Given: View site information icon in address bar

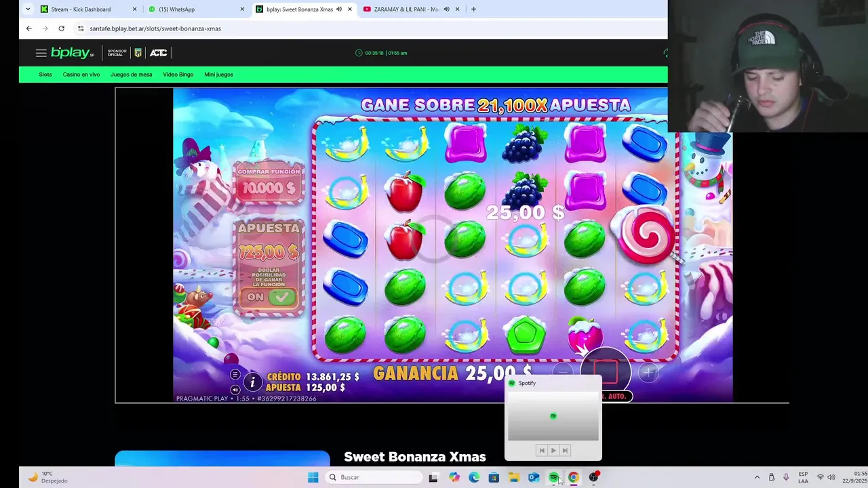Looking at the screenshot, I should tap(81, 28).
